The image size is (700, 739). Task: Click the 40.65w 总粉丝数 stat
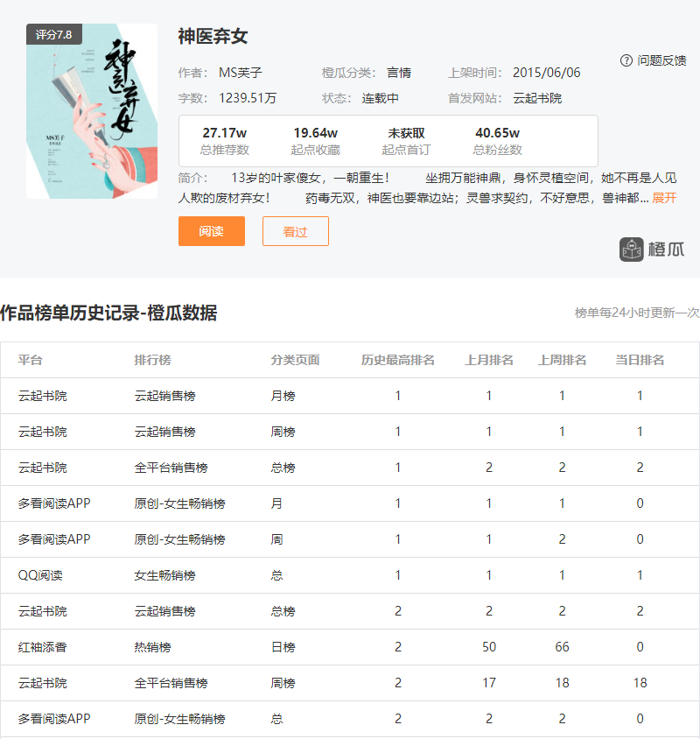(x=497, y=140)
